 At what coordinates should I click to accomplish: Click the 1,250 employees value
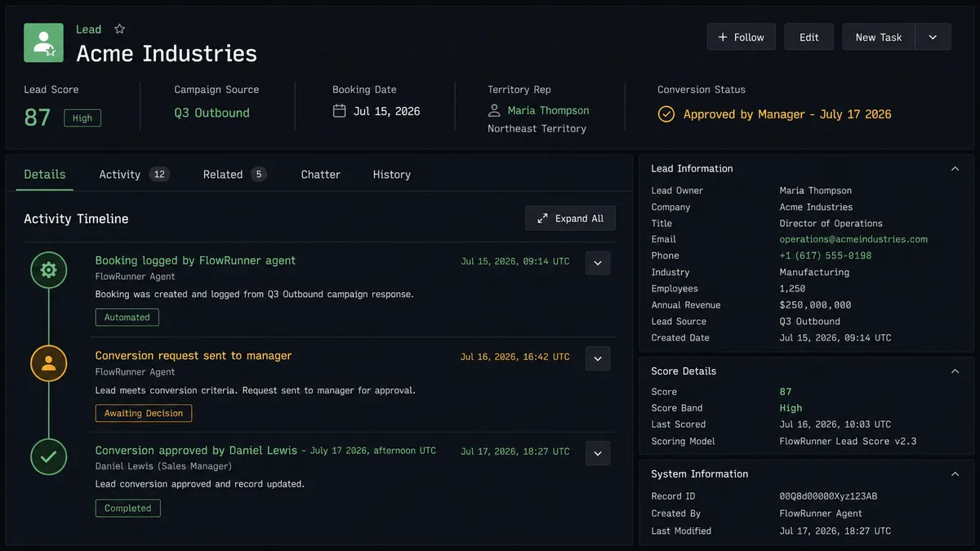[x=792, y=288]
